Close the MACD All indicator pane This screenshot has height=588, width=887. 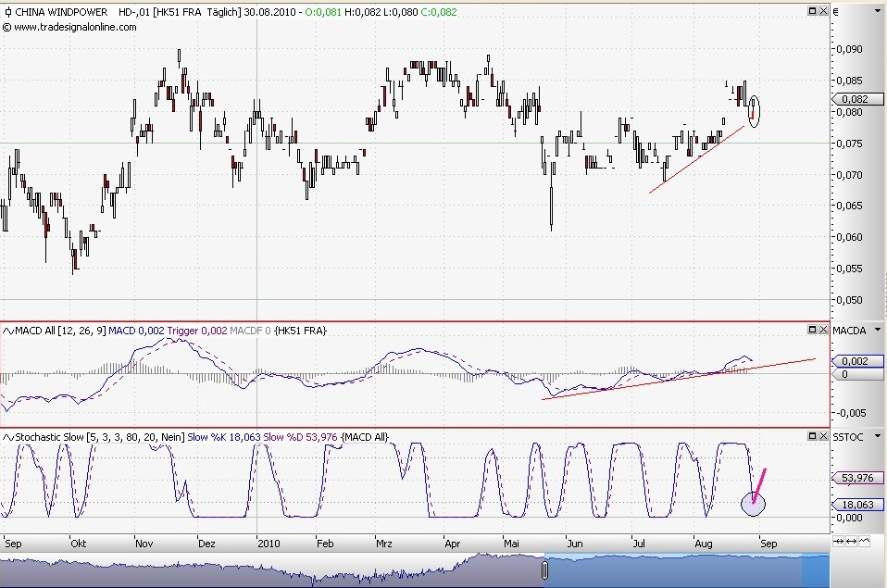pyautogui.click(x=823, y=330)
